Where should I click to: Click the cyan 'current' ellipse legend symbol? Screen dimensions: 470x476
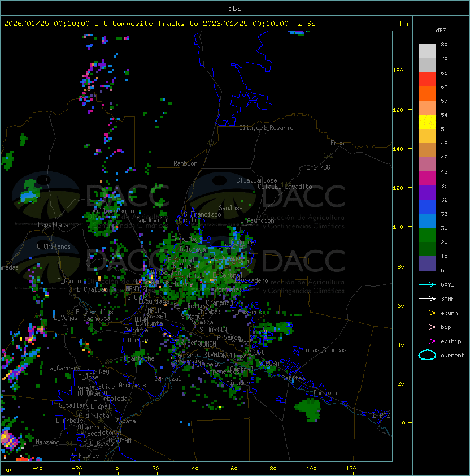pyautogui.click(x=427, y=355)
